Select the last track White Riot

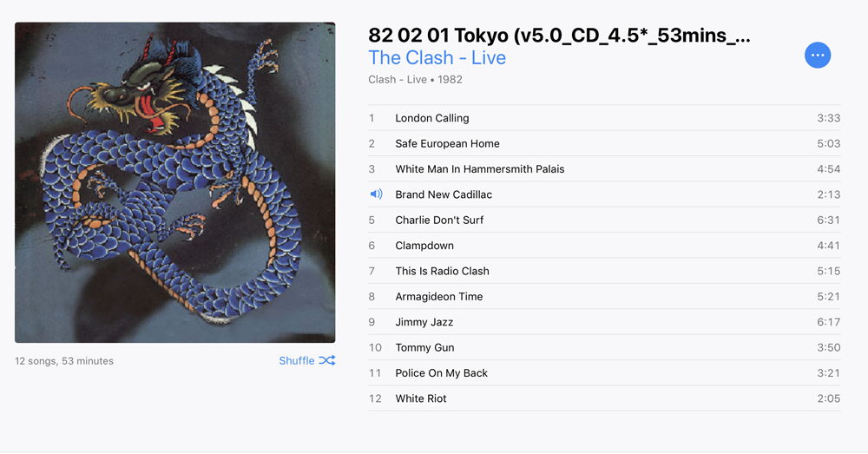point(604,398)
